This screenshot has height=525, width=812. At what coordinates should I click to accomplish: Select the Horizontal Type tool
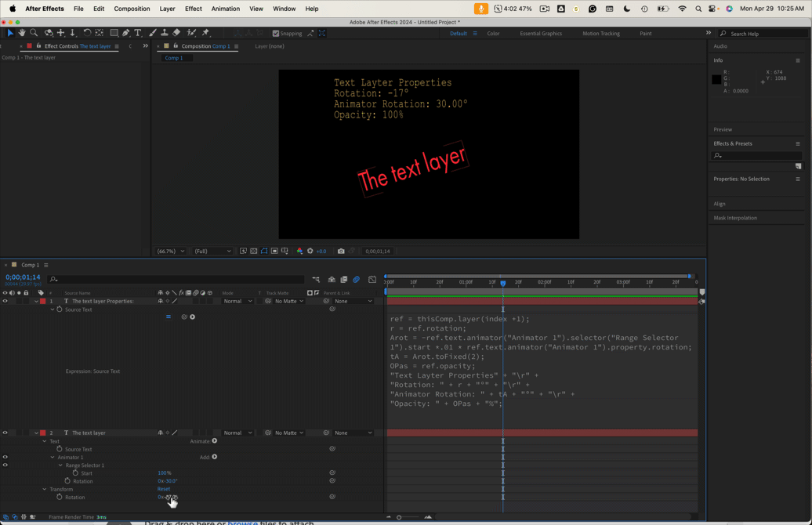(138, 33)
